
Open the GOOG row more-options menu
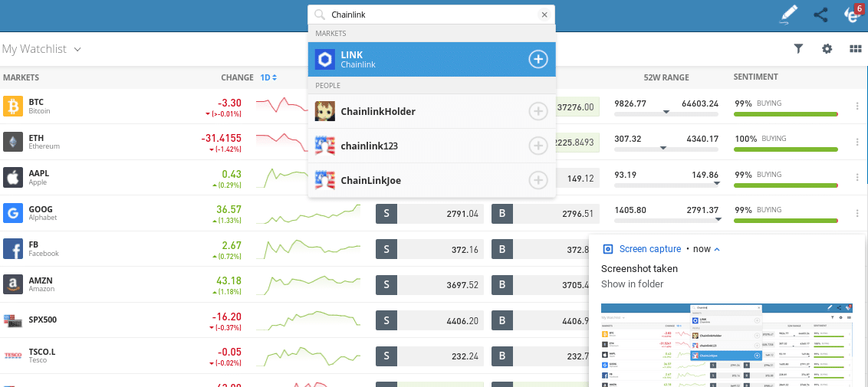pos(857,213)
